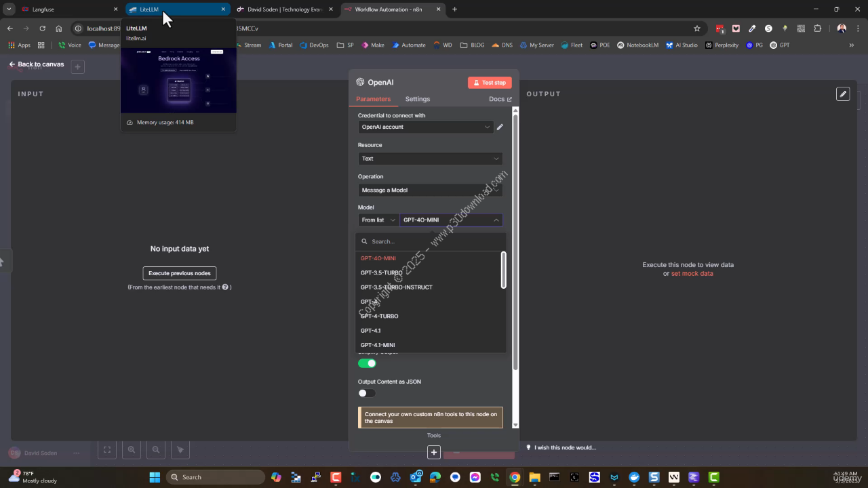Open the weather widget showing 78°F

click(x=33, y=477)
